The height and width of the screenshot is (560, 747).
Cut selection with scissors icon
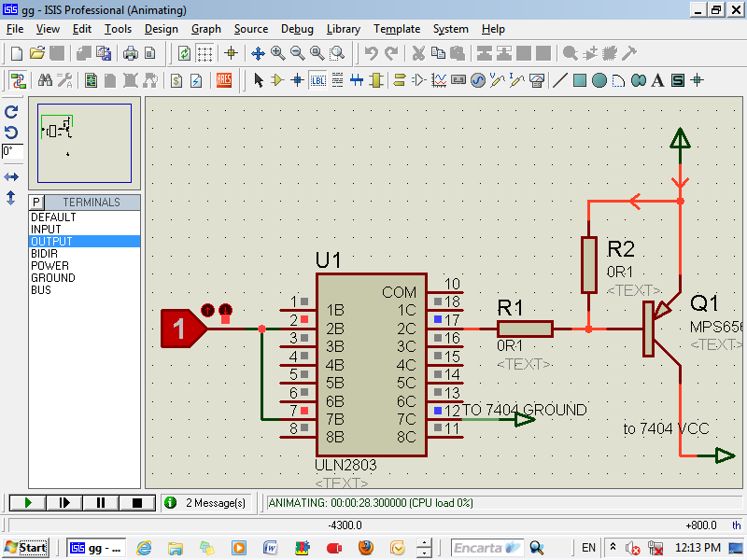418,53
